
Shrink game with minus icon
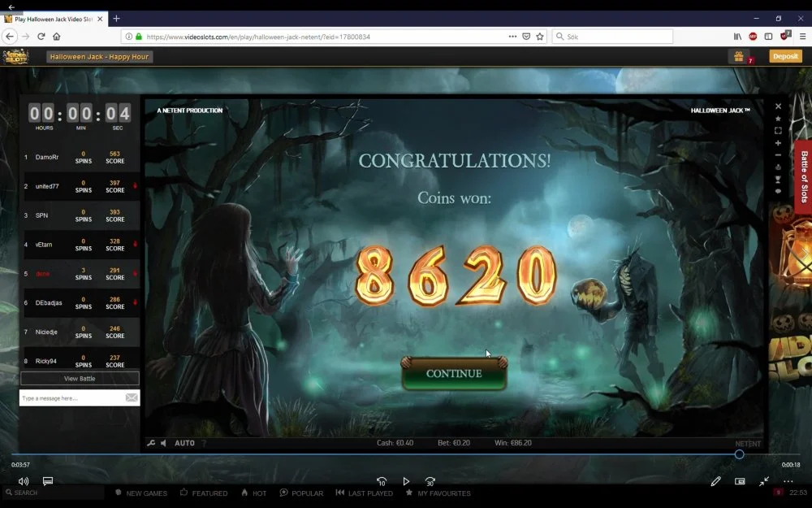778,155
